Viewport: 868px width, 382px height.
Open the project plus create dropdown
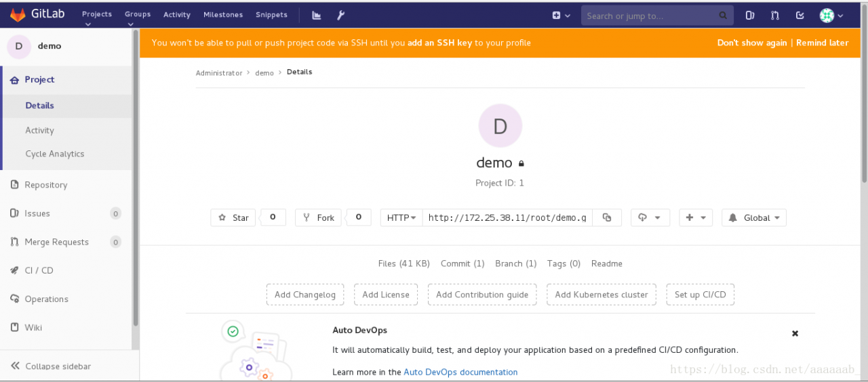pos(696,217)
